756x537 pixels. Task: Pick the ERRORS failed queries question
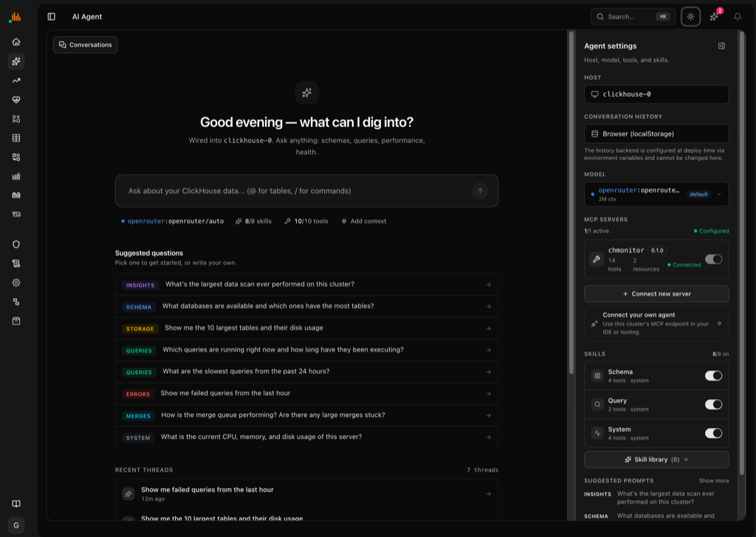coord(306,393)
